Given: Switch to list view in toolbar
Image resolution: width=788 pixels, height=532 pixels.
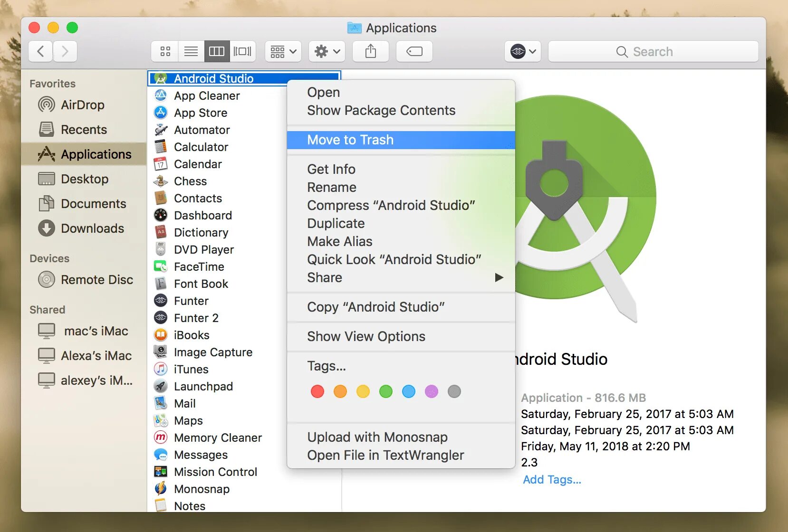Looking at the screenshot, I should pyautogui.click(x=191, y=51).
